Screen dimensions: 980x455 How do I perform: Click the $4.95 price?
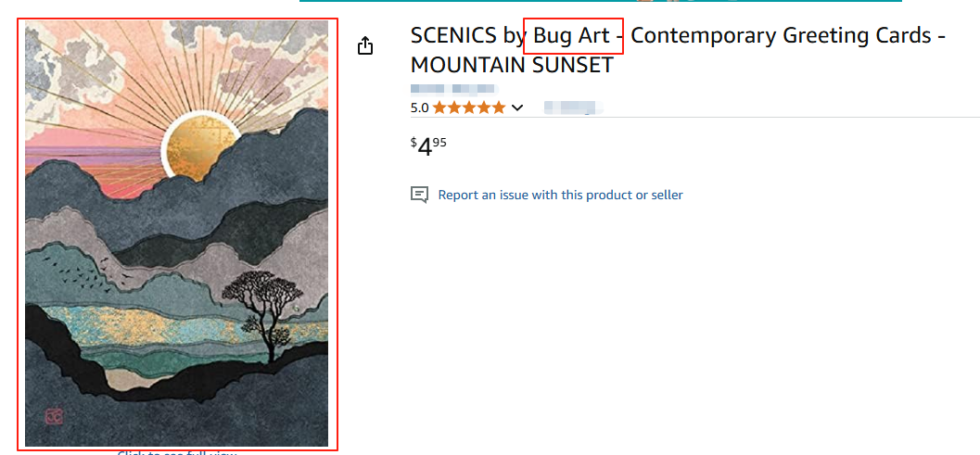[x=428, y=145]
